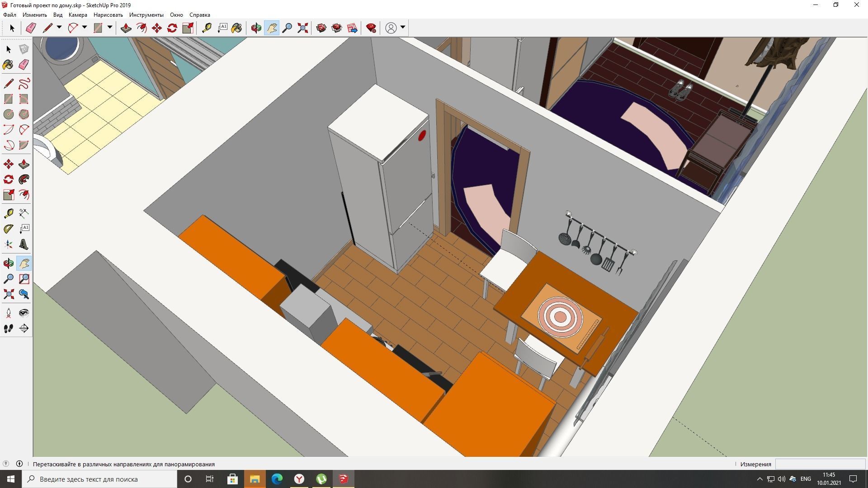Click Send to LayOut toolbar icon
Viewport: 868px width, 488px height.
(x=352, y=28)
